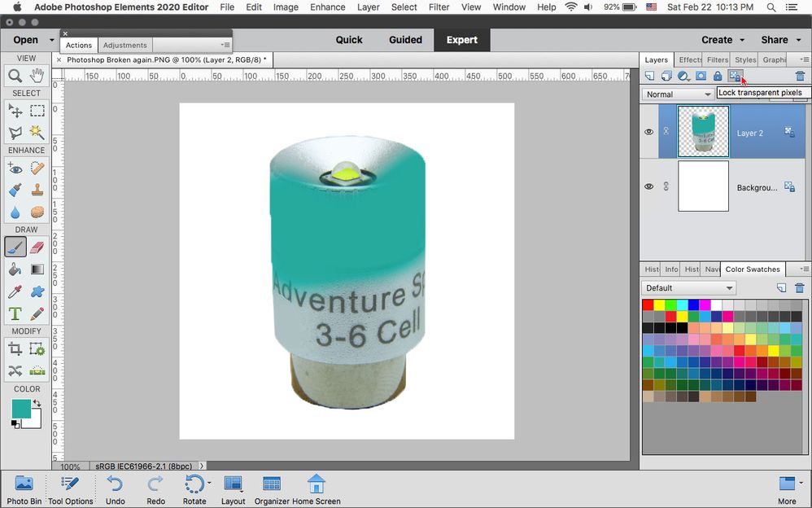The image size is (812, 508).
Task: Create new swatch in Color Swatches panel
Action: tap(781, 287)
